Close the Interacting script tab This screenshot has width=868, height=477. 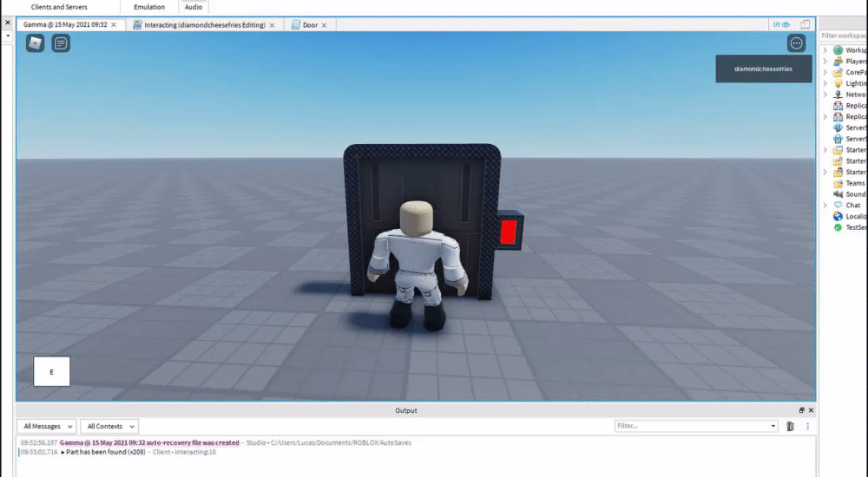pos(272,25)
